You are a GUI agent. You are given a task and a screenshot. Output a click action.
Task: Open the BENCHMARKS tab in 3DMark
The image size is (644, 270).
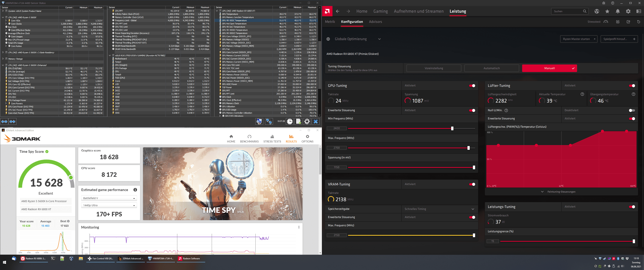pos(249,139)
